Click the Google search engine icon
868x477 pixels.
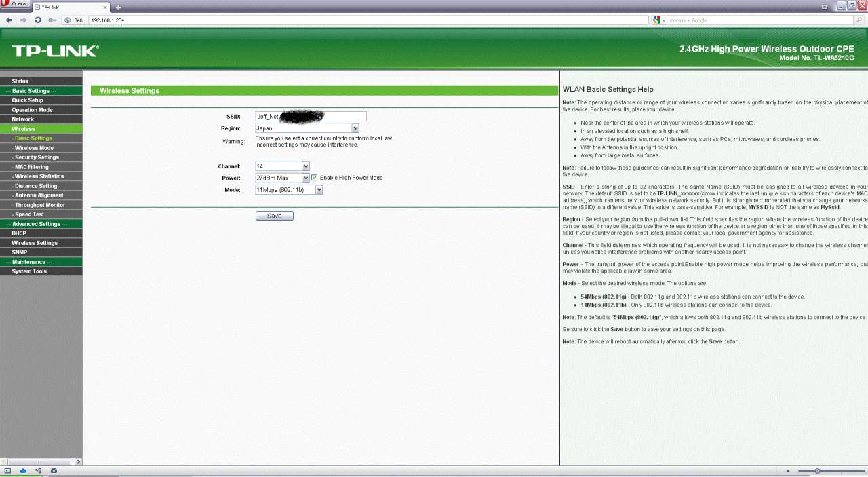(656, 20)
